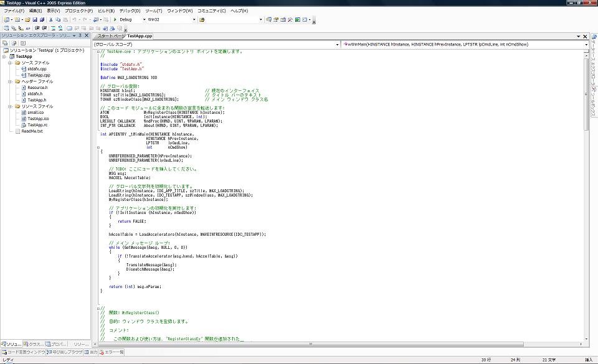Click the Find in Files toolbar icon

[202, 19]
